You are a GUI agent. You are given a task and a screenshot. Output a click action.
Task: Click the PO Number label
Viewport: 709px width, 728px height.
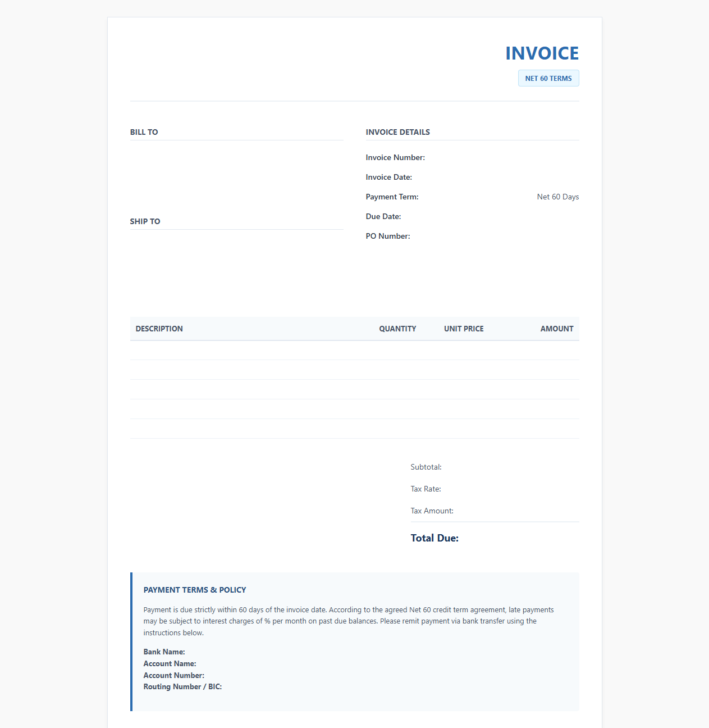coord(388,236)
